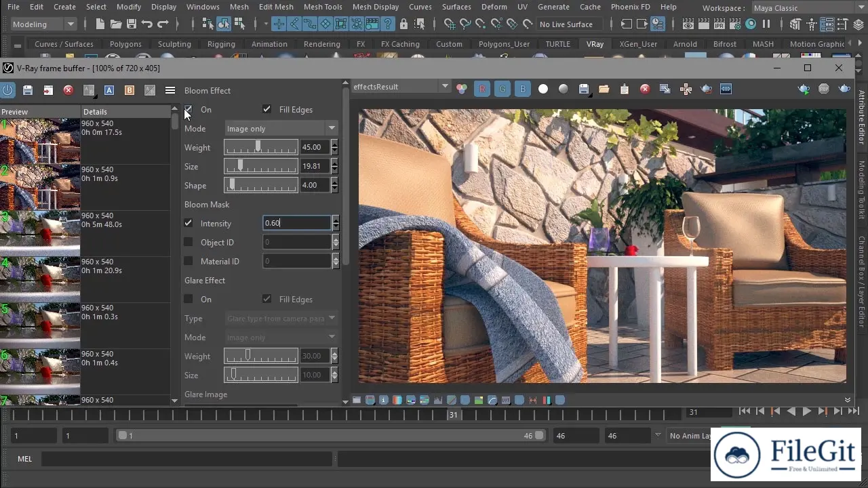Click duplicate to host frame buffer icon
868x488 pixels.
665,89
